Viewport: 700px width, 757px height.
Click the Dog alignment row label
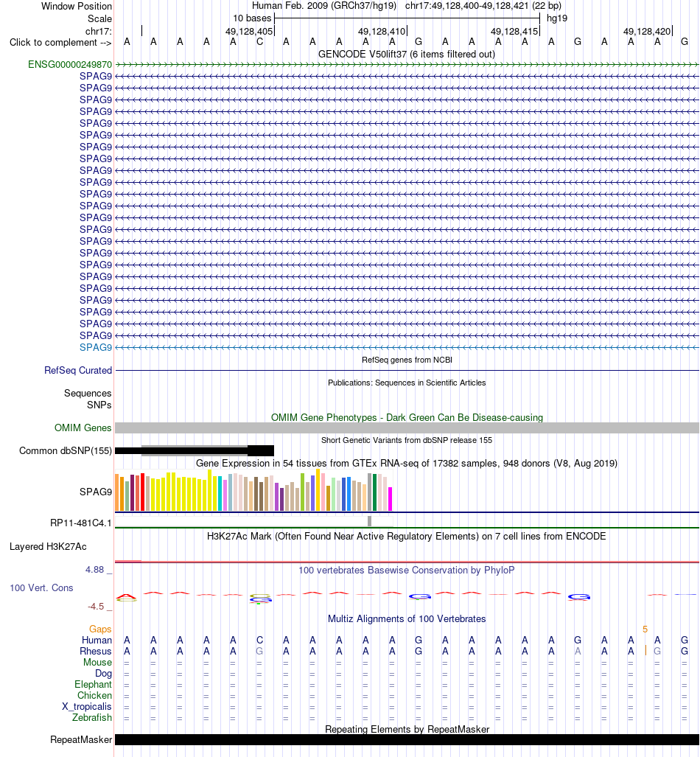[103, 673]
